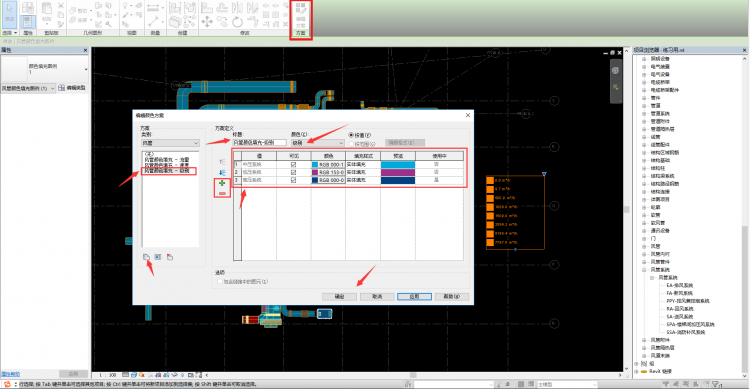Toggle visible checkbox for row 2

[294, 172]
